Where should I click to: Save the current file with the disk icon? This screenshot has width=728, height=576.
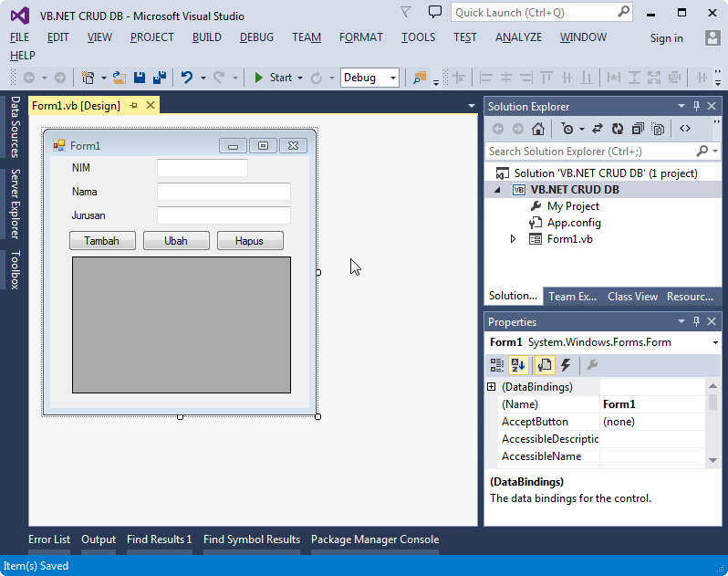click(140, 78)
